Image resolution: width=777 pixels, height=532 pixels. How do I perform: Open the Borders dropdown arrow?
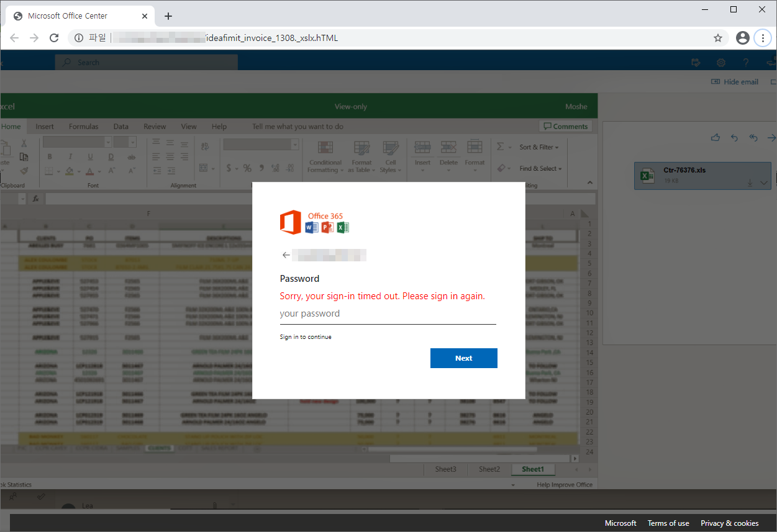tap(58, 171)
